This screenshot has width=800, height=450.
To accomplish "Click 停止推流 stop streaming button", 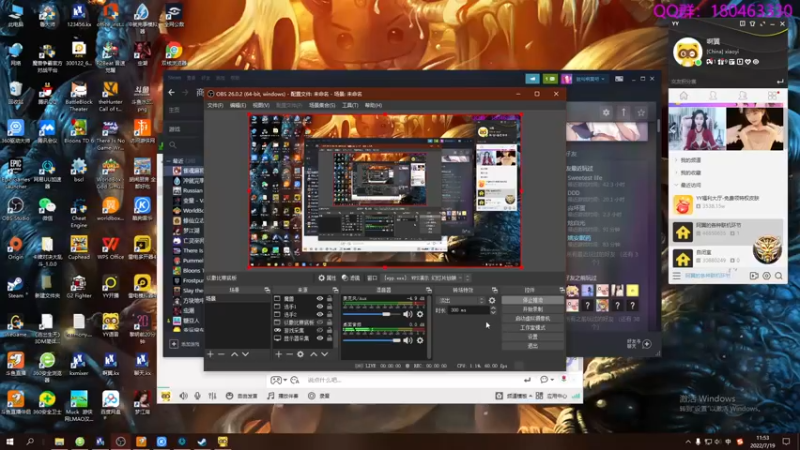I will pos(532,300).
